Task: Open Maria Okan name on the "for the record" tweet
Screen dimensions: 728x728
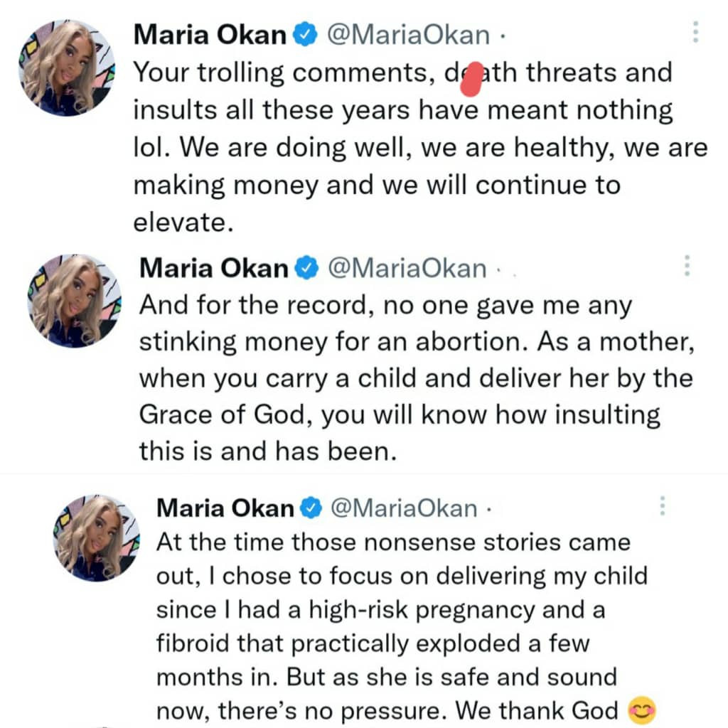Action: tap(215, 268)
